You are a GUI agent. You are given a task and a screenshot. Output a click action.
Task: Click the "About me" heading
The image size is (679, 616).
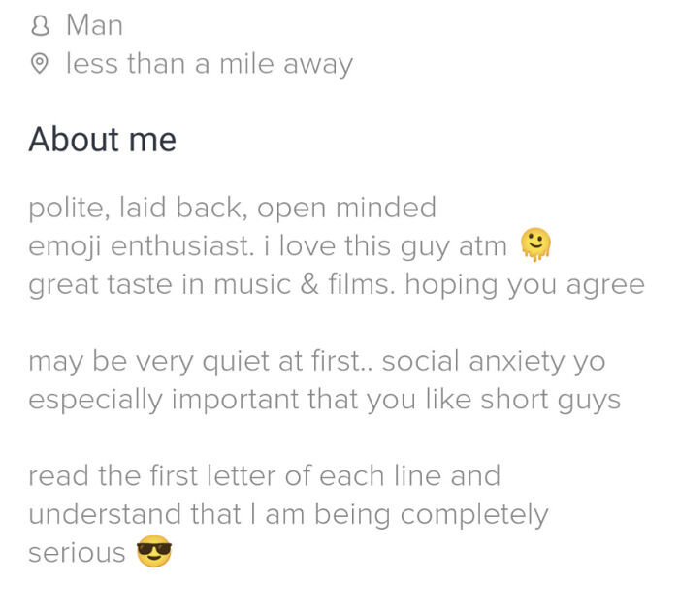click(102, 140)
